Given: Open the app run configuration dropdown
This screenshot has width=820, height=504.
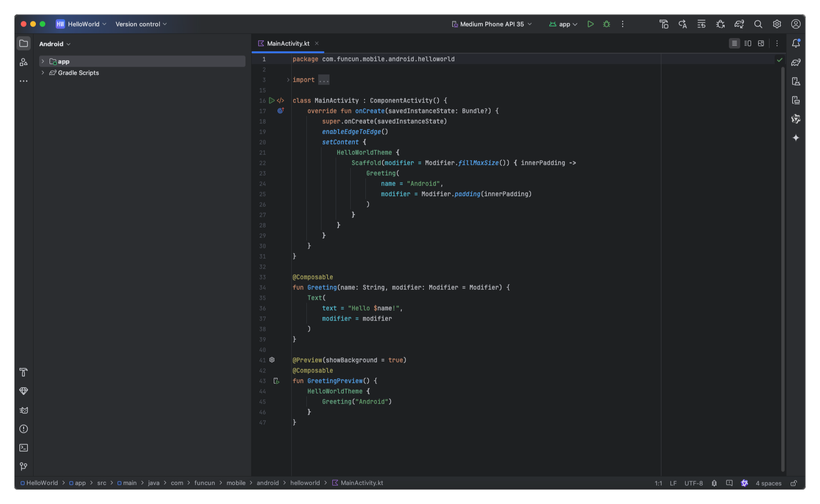Looking at the screenshot, I should click(563, 24).
